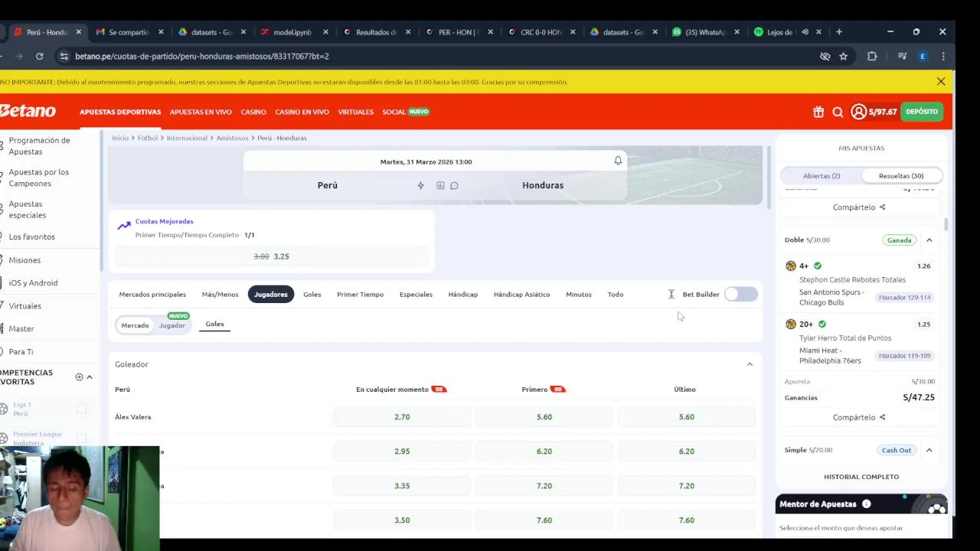This screenshot has width=980, height=551.
Task: Open Los favoritos in sidebar
Action: point(32,236)
